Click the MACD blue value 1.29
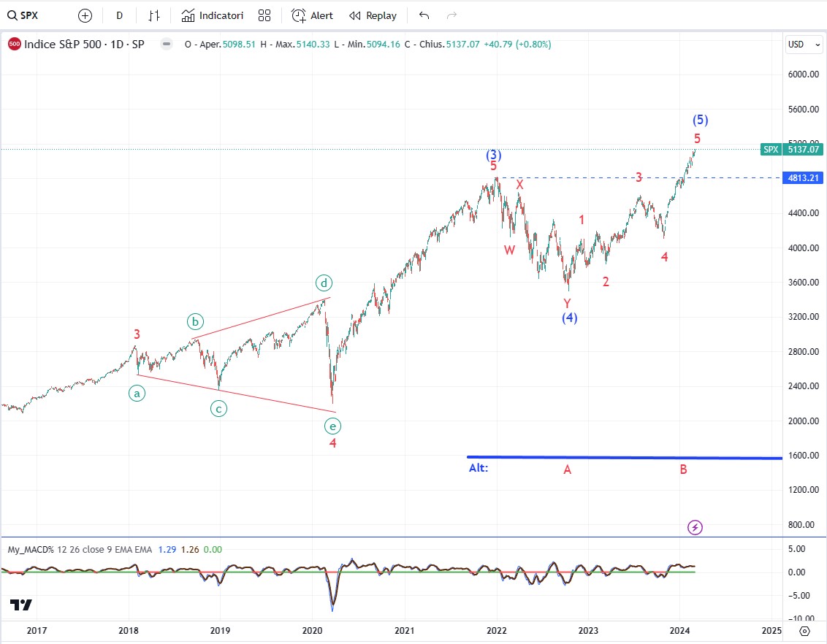The height and width of the screenshot is (644, 827). pyautogui.click(x=167, y=549)
